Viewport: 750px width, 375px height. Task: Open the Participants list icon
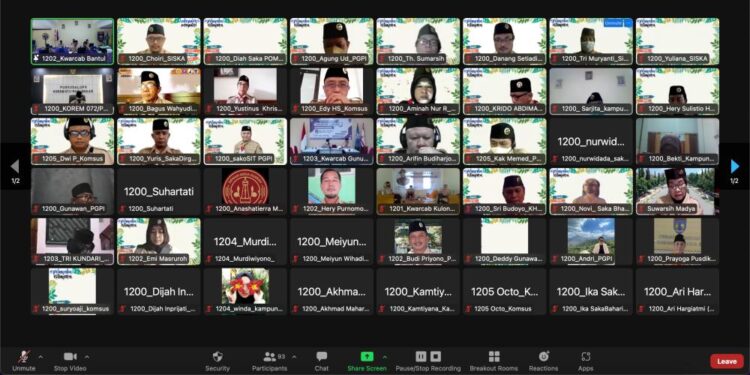pos(270,357)
